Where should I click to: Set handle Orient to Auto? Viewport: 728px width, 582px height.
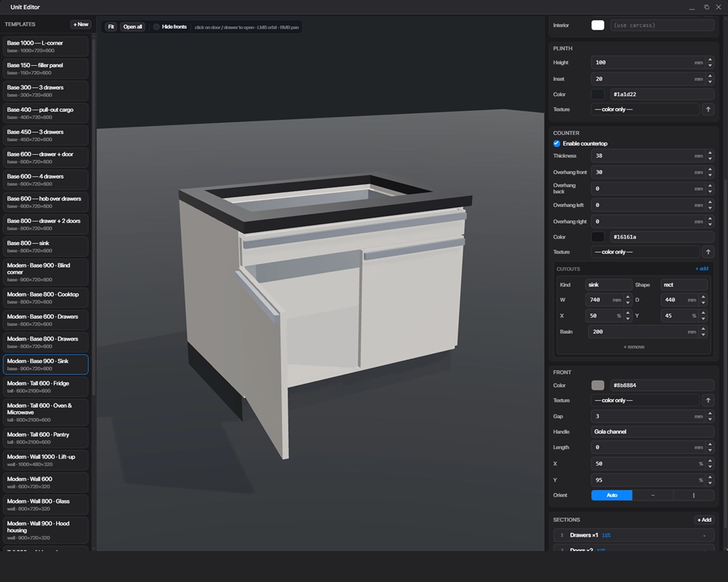[612, 495]
